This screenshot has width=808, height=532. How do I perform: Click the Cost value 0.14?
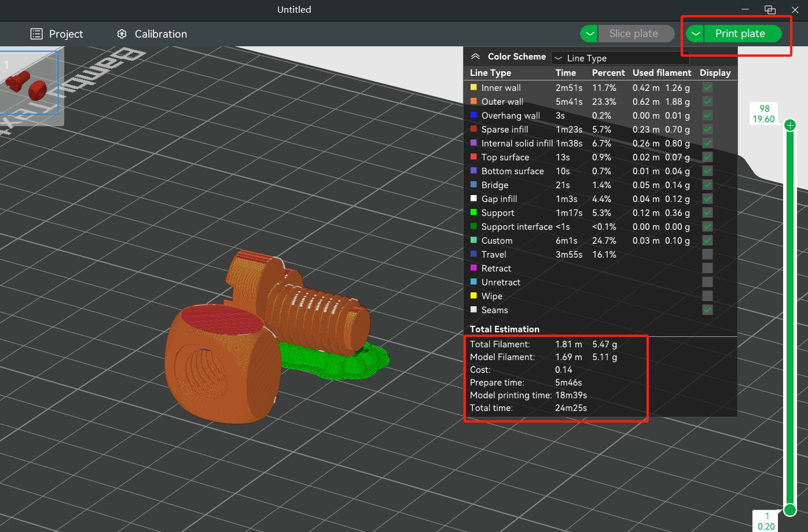(x=564, y=370)
